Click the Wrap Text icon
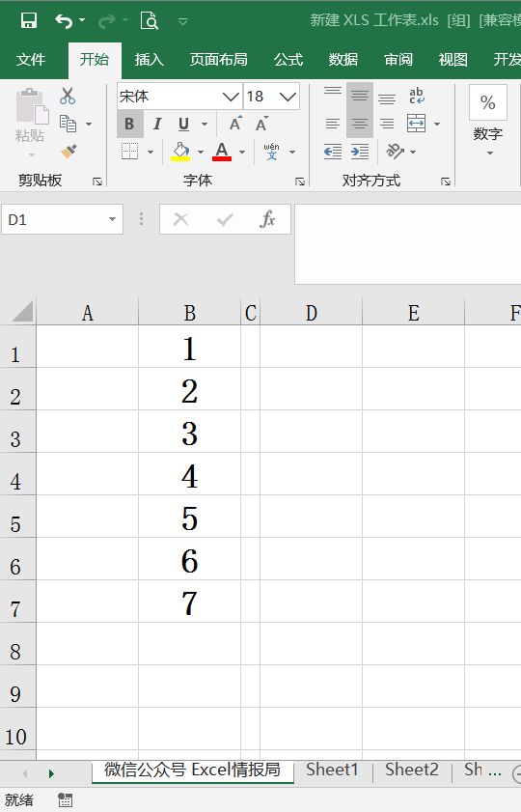521x812 pixels. tap(417, 96)
